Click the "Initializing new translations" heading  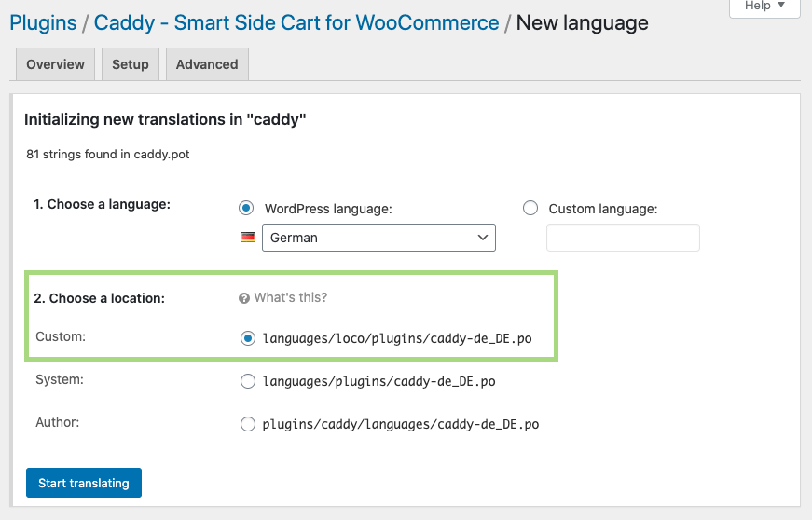click(x=165, y=119)
